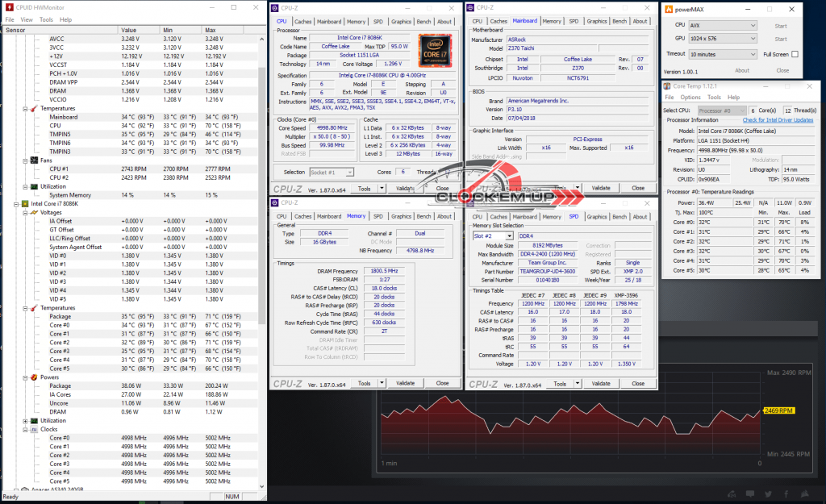This screenshot has width=826, height=504.
Task: Click the Utilization icon above System Memory
Action: 34,186
